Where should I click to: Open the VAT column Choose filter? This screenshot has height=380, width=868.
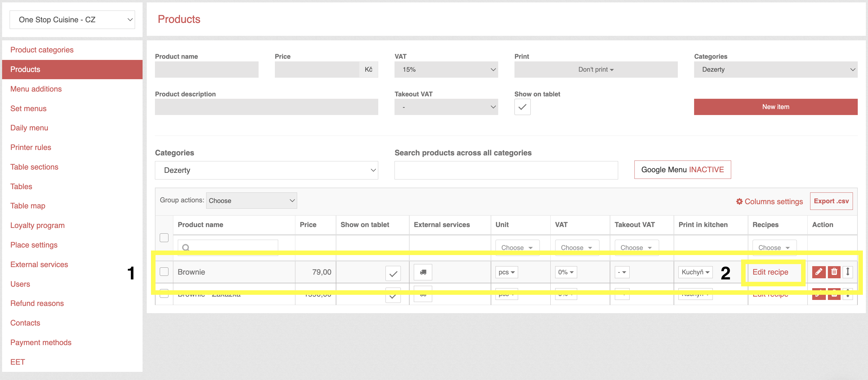pos(577,248)
